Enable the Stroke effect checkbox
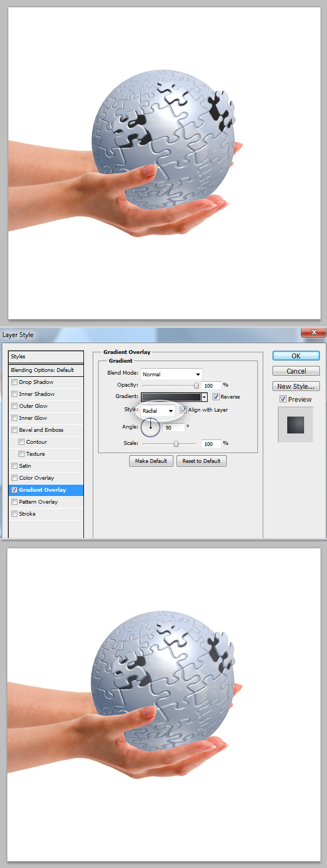The width and height of the screenshot is (327, 868). pos(15,514)
